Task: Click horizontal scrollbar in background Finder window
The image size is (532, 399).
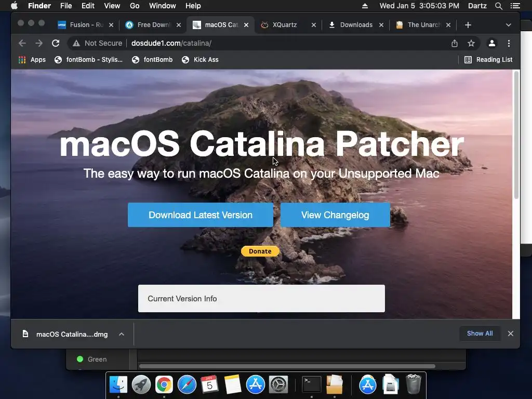Action: click(x=287, y=366)
